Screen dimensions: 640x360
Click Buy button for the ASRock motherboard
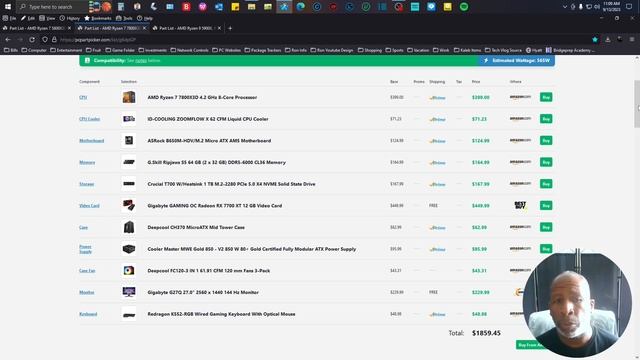(x=546, y=140)
